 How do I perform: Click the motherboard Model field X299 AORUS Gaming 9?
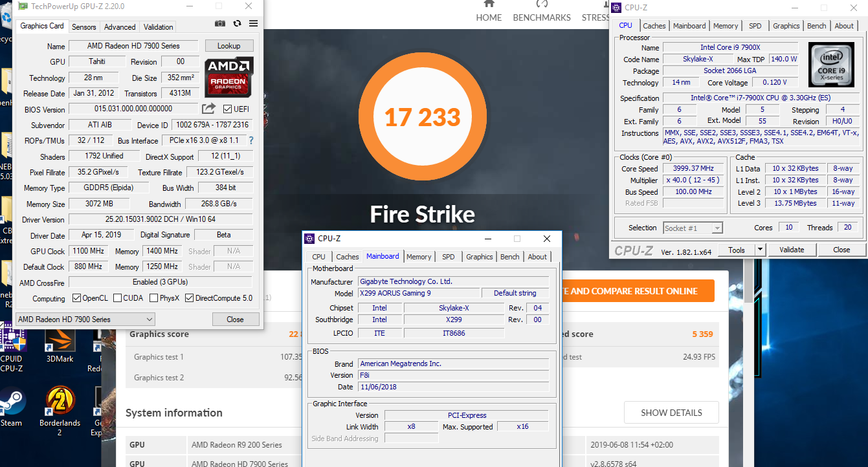419,293
